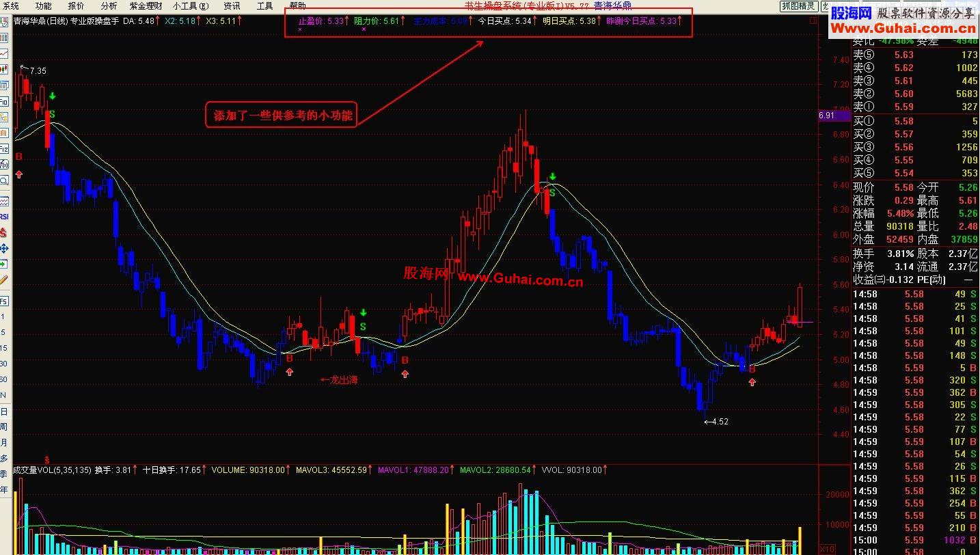Switch to 1-minute period
Viewport: 980px width, 555px height.
point(3,317)
